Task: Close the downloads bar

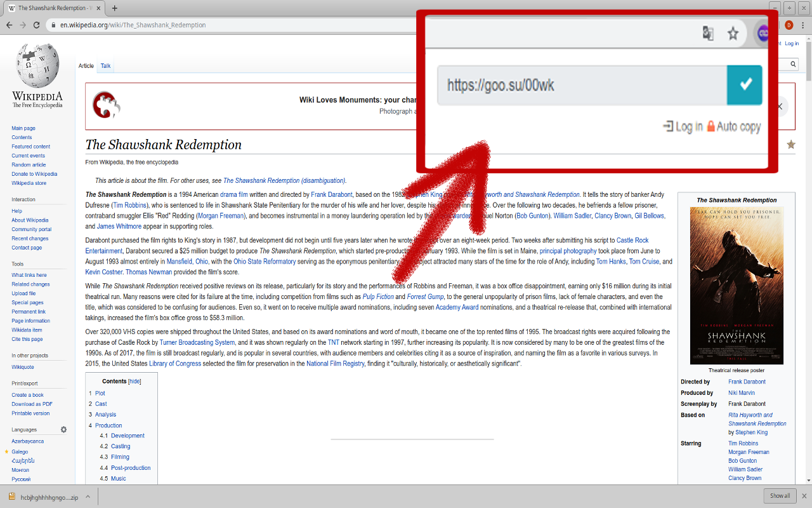Action: [x=804, y=496]
